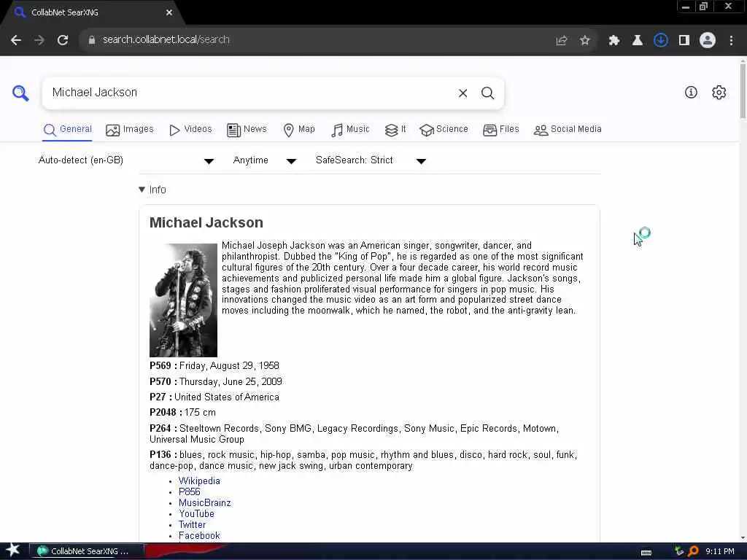Switch to the Files tab

500,130
